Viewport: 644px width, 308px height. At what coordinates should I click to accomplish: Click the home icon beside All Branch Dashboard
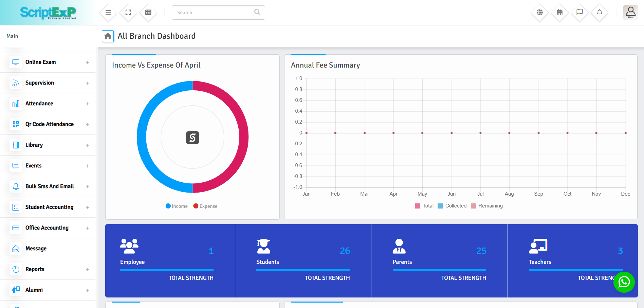108,36
